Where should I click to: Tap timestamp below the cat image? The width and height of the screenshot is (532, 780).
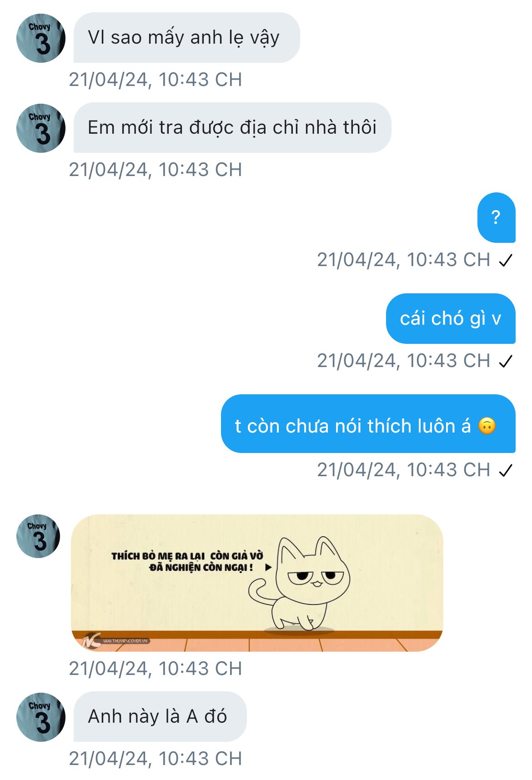coord(156,669)
